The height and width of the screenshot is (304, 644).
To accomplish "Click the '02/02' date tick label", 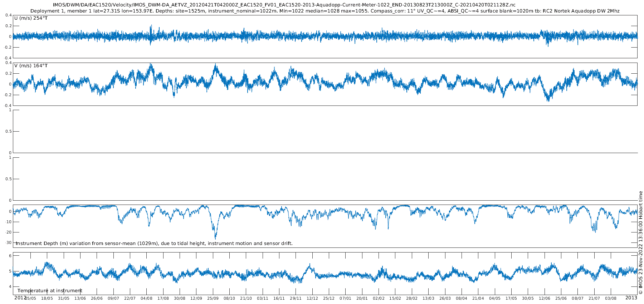I will tap(379, 298).
